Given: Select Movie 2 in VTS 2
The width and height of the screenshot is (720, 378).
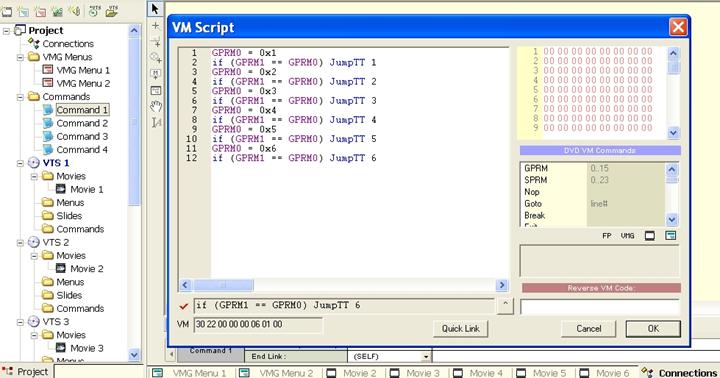Looking at the screenshot, I should click(x=86, y=269).
